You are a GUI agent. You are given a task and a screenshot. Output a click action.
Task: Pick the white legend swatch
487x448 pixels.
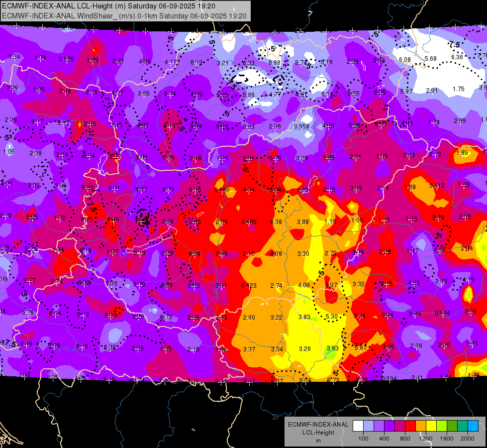point(358,426)
